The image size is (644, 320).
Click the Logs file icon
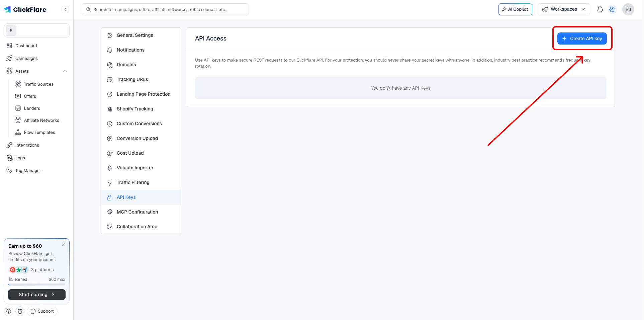pyautogui.click(x=9, y=158)
